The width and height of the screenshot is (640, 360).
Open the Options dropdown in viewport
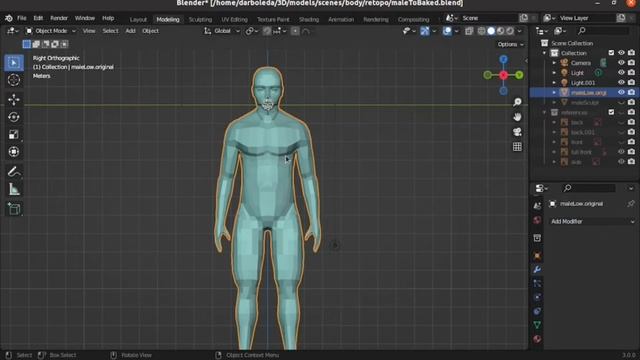pyautogui.click(x=510, y=44)
